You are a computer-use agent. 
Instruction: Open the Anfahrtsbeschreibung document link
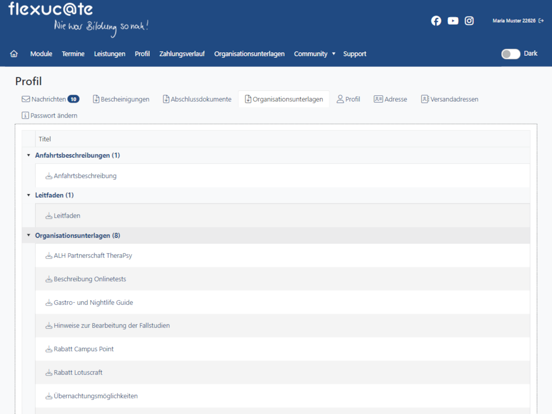tap(85, 176)
